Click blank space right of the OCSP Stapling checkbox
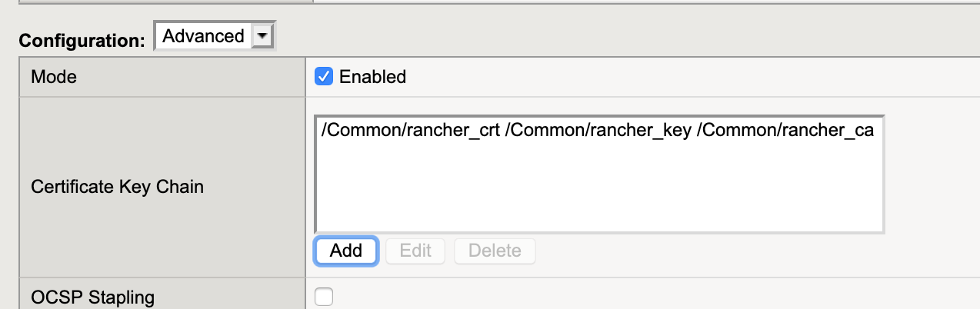This screenshot has height=309, width=980. [654, 296]
